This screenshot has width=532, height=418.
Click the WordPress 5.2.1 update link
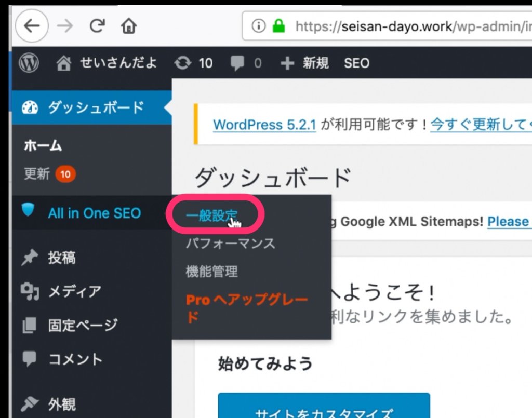264,125
